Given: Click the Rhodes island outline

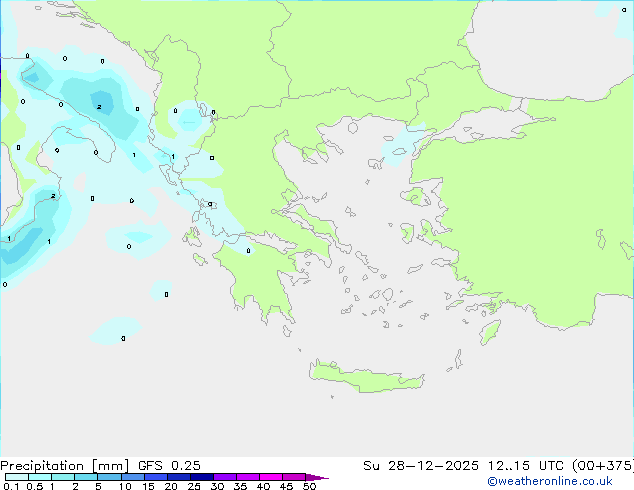Looking at the screenshot, I should [490, 332].
